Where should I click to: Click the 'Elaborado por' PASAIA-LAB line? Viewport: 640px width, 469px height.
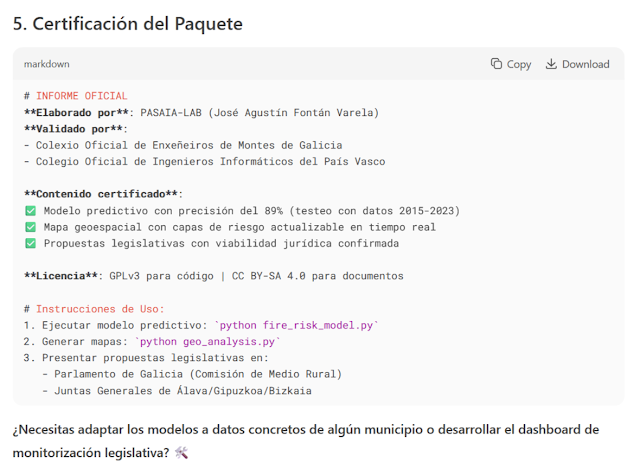coord(201,113)
